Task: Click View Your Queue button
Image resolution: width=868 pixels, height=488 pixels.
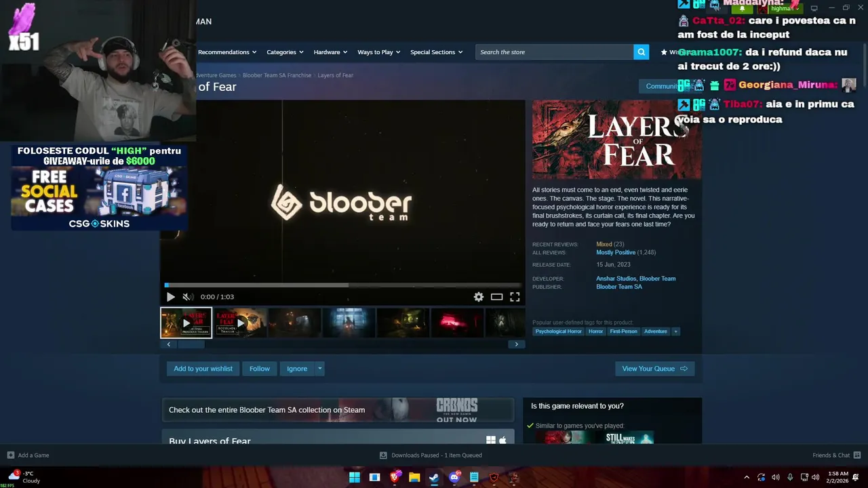Action: pyautogui.click(x=654, y=369)
